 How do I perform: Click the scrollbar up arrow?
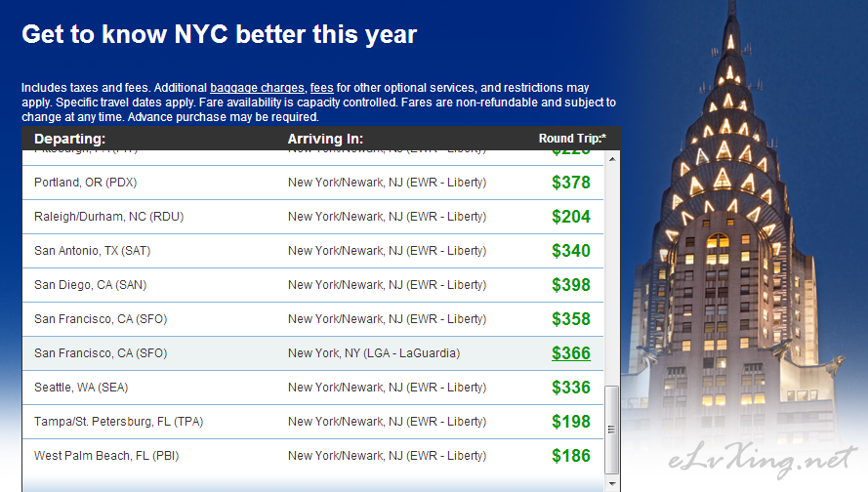(x=611, y=159)
